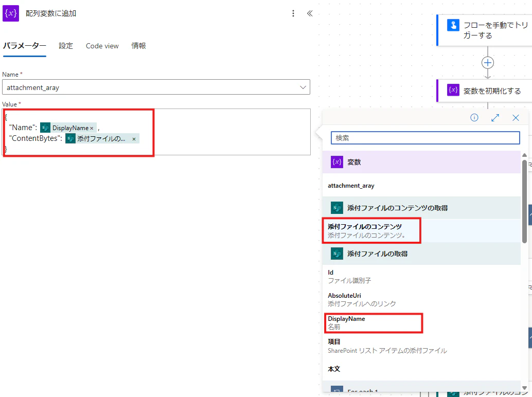Insert AbsoluteUri dynamic content

[x=421, y=299]
